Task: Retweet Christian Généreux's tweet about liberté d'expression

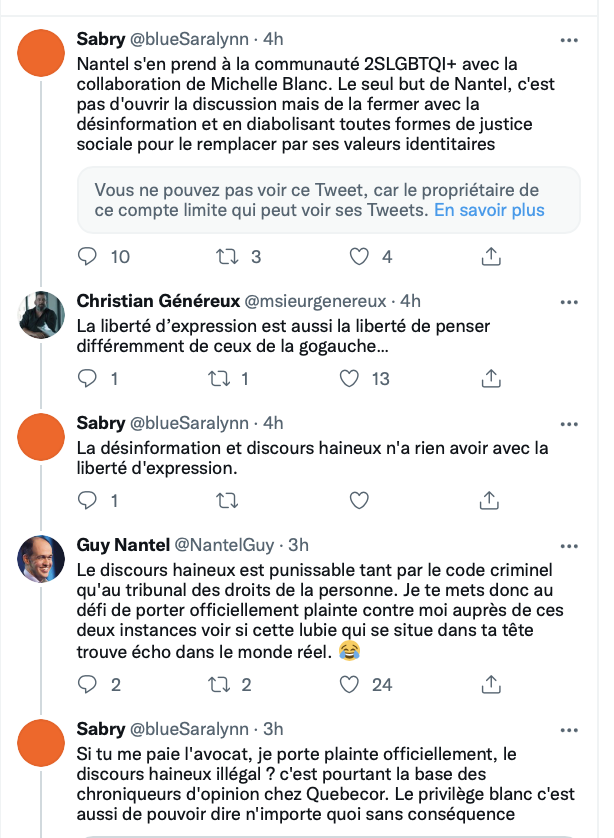Action: [x=219, y=378]
